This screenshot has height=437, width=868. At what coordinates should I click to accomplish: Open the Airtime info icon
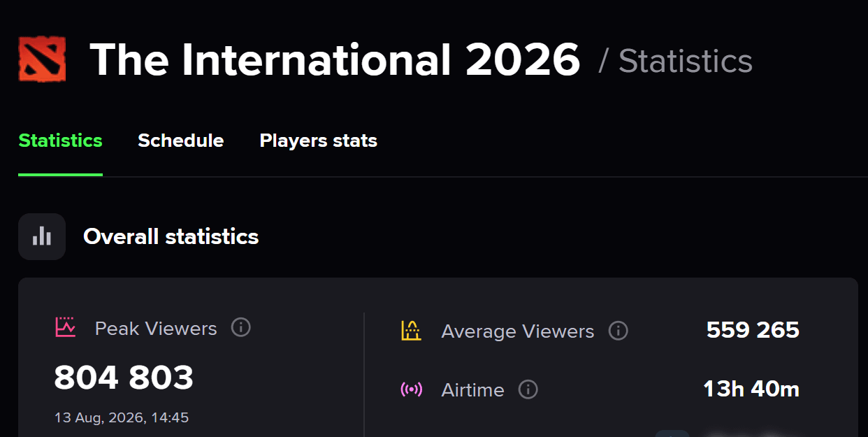[528, 389]
